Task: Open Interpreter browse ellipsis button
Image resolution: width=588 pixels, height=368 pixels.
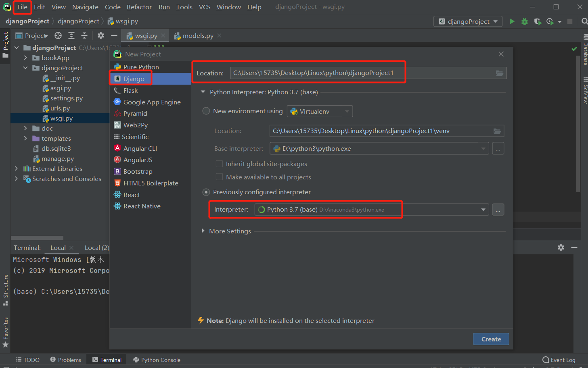Action: (498, 210)
